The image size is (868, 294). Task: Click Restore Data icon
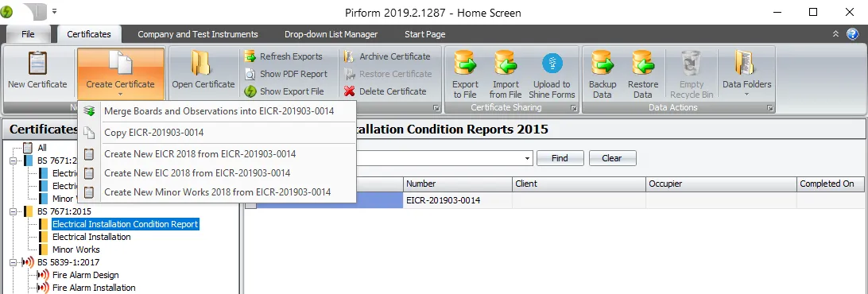643,63
